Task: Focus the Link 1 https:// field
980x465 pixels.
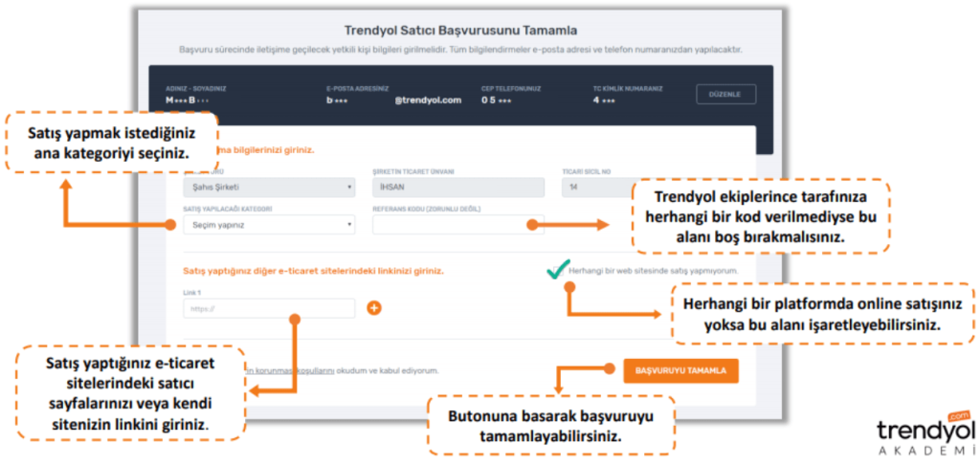Action: 268,308
